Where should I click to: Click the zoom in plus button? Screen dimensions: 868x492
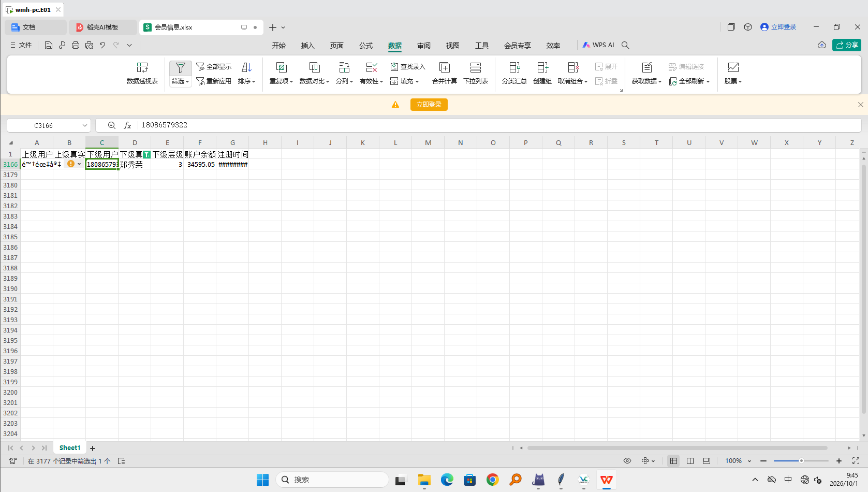(x=839, y=461)
